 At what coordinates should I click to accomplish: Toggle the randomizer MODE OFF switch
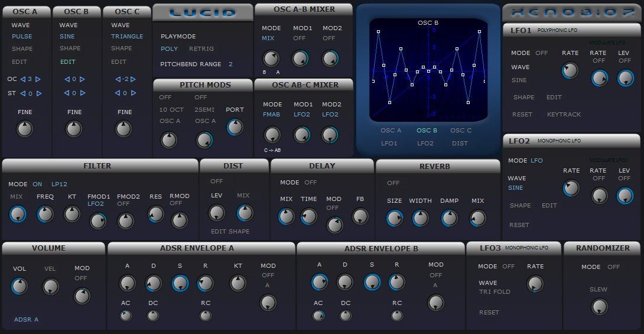pyautogui.click(x=614, y=267)
